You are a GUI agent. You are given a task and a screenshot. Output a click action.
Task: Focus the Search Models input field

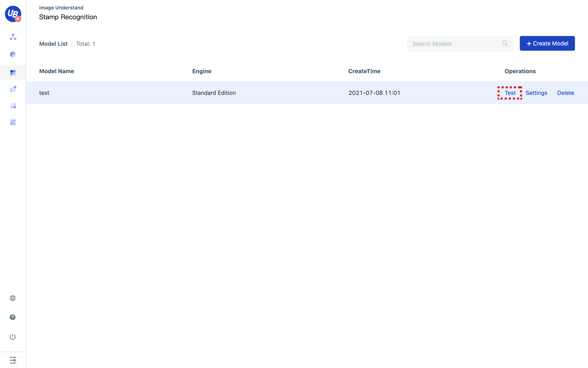click(x=460, y=44)
